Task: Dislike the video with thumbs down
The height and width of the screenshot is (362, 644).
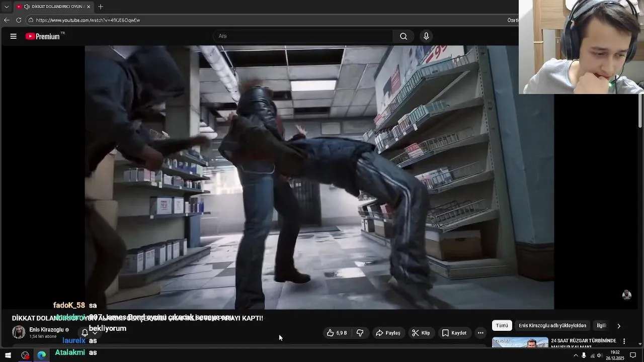Action: click(x=360, y=333)
